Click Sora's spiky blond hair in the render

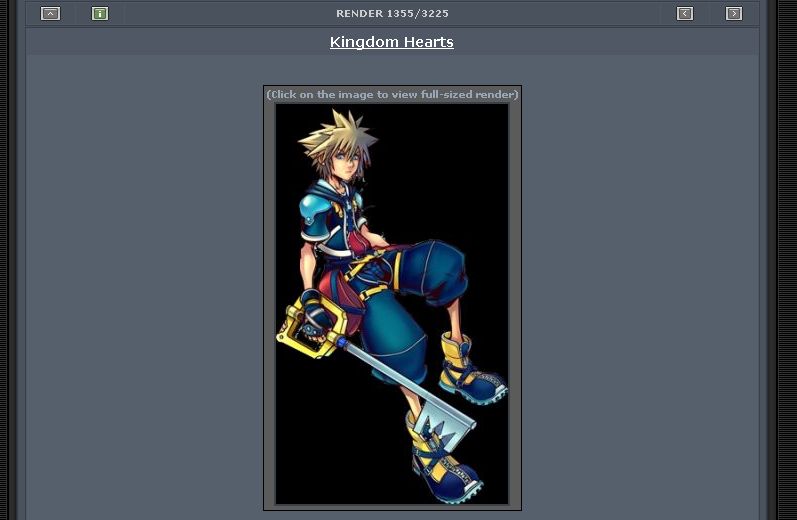point(337,135)
